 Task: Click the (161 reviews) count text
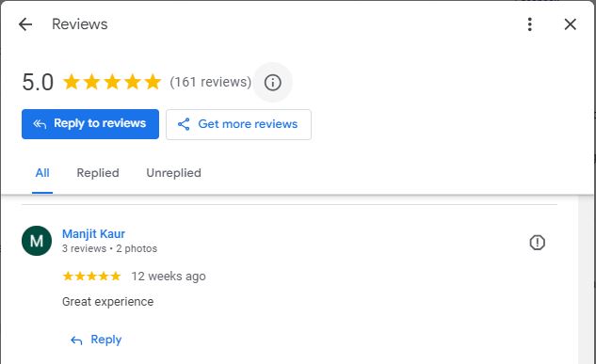(x=210, y=82)
